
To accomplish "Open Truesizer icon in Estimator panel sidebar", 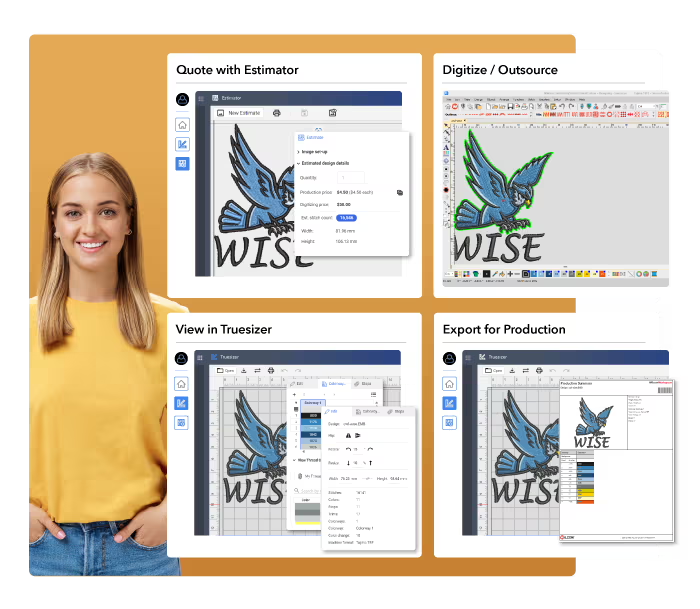I will [x=182, y=144].
